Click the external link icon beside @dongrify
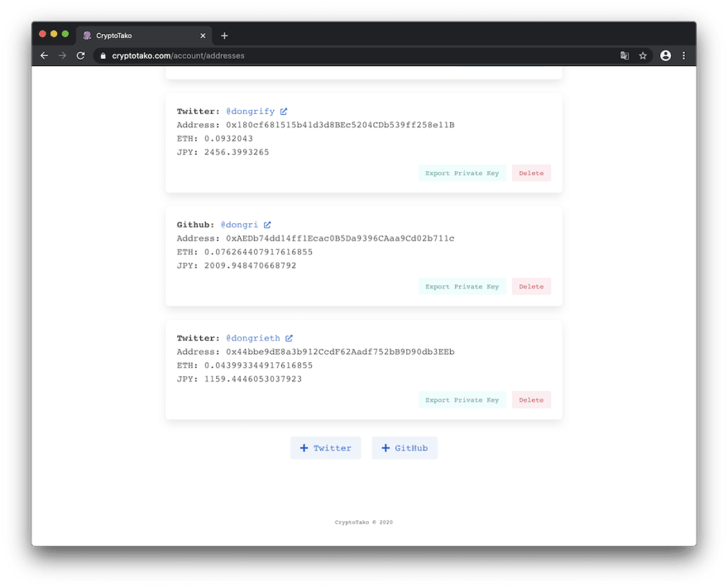 click(284, 112)
